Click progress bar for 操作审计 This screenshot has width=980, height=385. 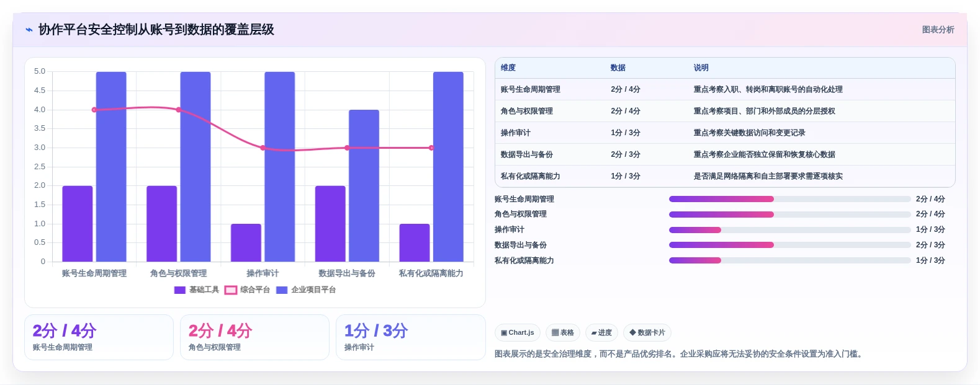790,230
